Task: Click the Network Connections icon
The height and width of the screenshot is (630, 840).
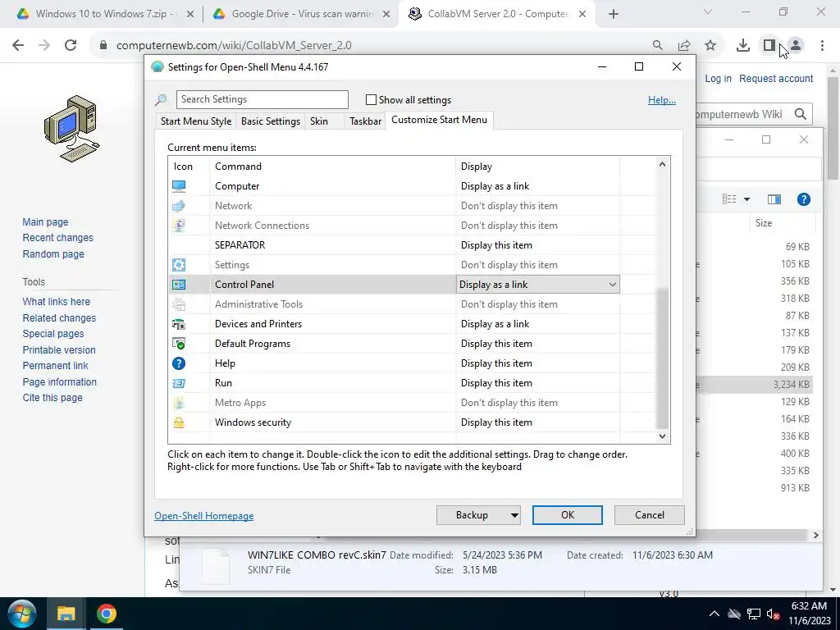Action: tap(178, 226)
